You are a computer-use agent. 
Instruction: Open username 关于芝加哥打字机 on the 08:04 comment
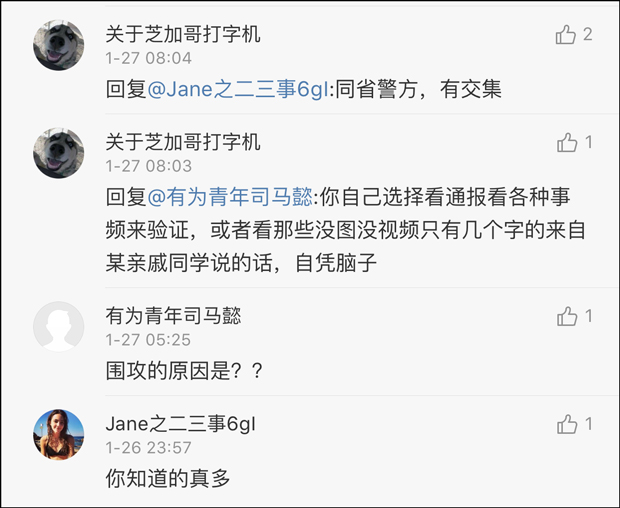[x=183, y=35]
